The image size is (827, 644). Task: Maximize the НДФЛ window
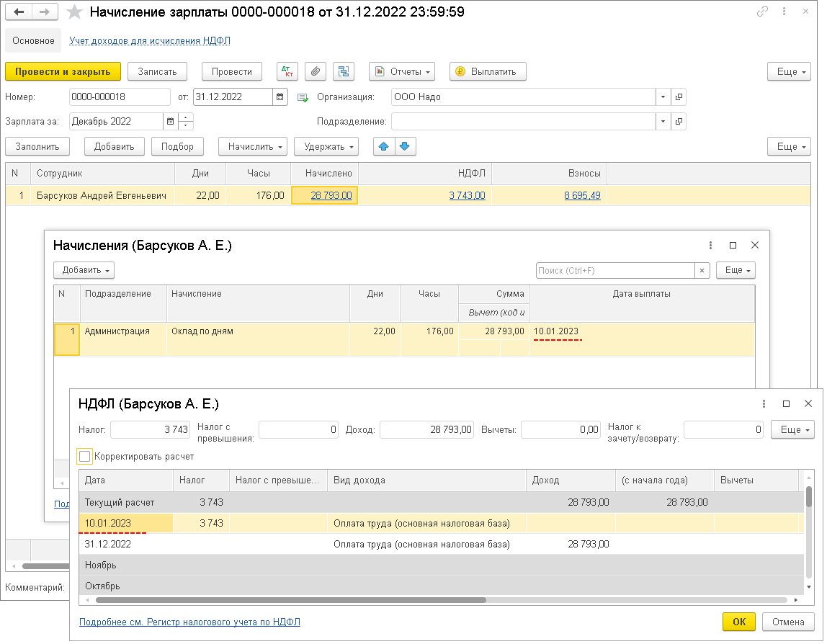786,403
